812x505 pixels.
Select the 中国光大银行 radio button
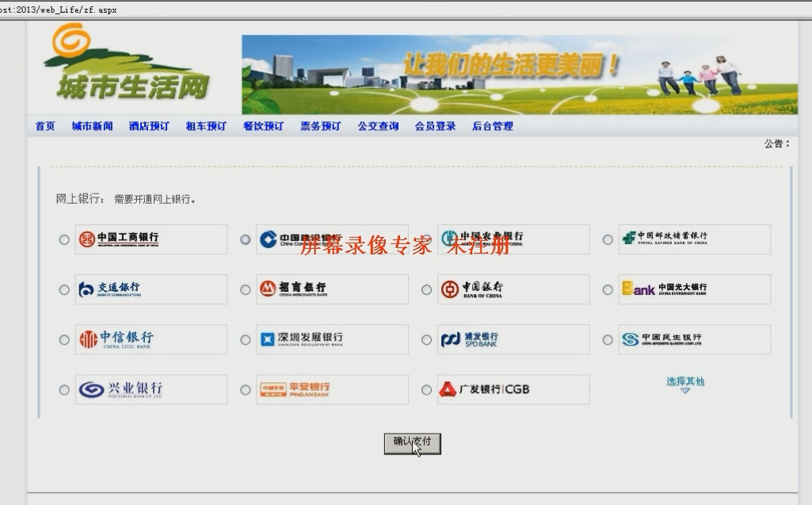coord(608,290)
